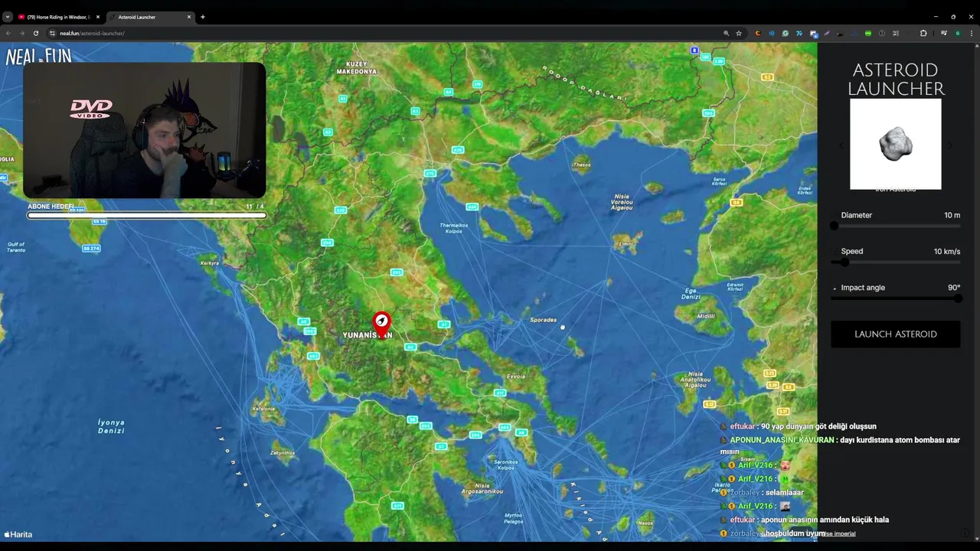The image size is (980, 551).
Task: Click the NEAL.FUN logo
Action: [x=38, y=55]
